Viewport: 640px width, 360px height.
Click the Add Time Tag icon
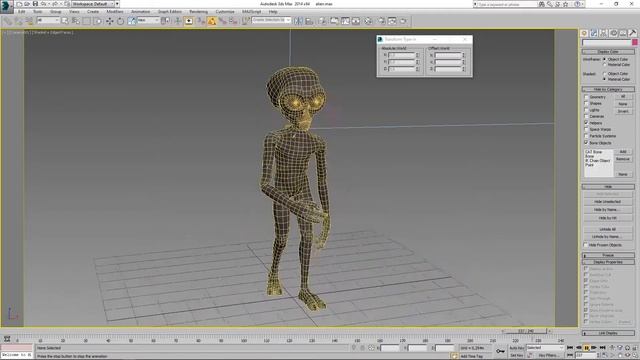(x=454, y=356)
